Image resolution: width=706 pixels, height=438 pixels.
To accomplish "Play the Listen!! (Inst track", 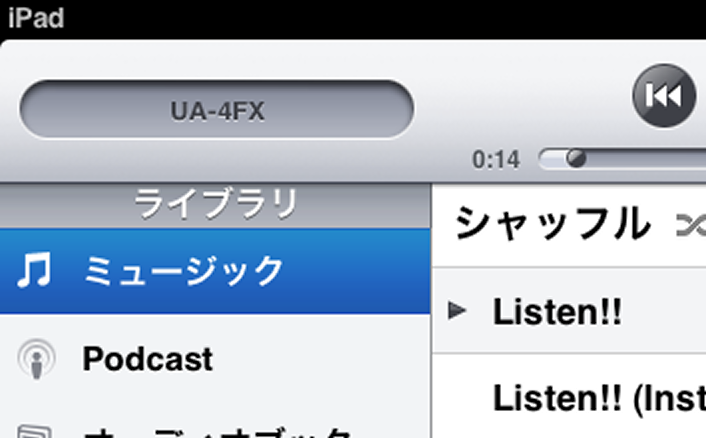I will point(569,397).
